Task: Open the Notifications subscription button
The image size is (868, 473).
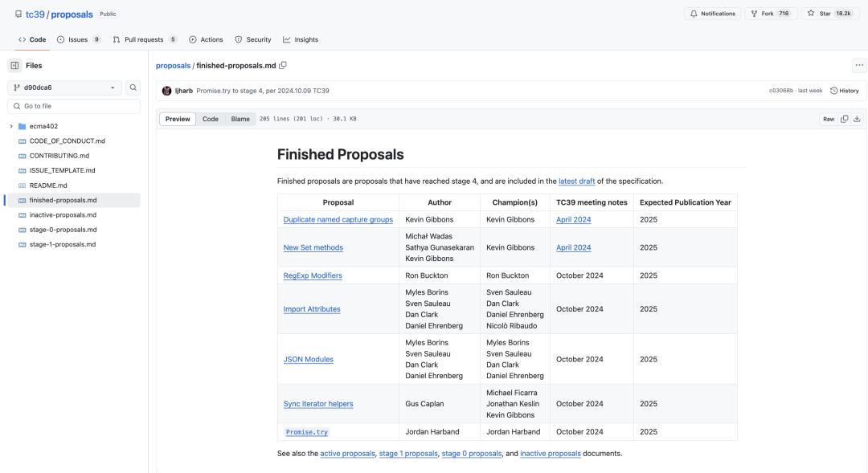Action: 712,14
